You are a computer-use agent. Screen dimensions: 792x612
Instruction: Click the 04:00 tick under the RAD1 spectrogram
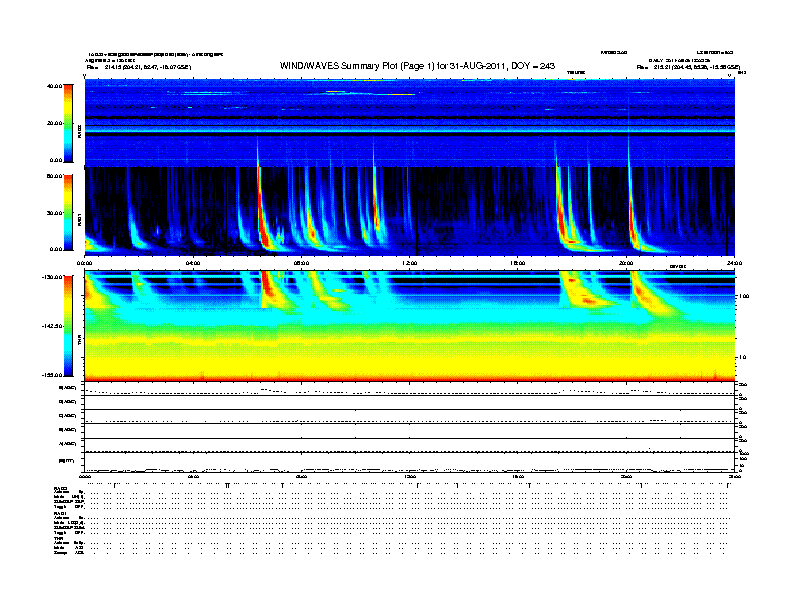193,263
